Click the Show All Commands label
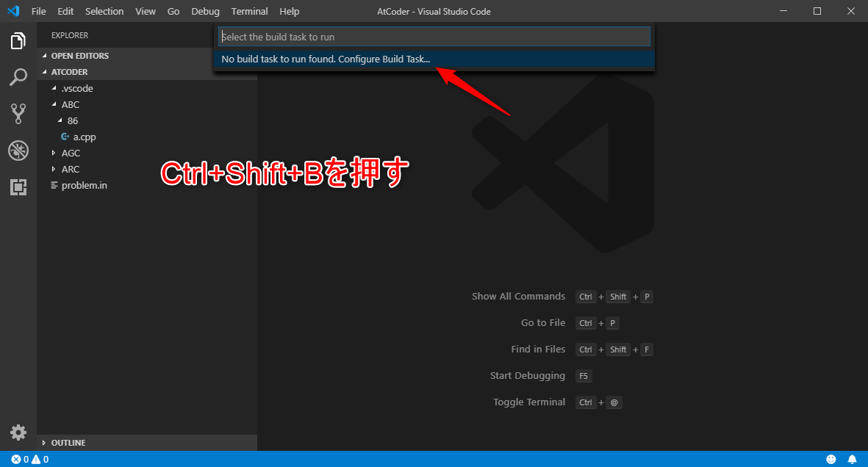This screenshot has height=467, width=868. click(518, 297)
